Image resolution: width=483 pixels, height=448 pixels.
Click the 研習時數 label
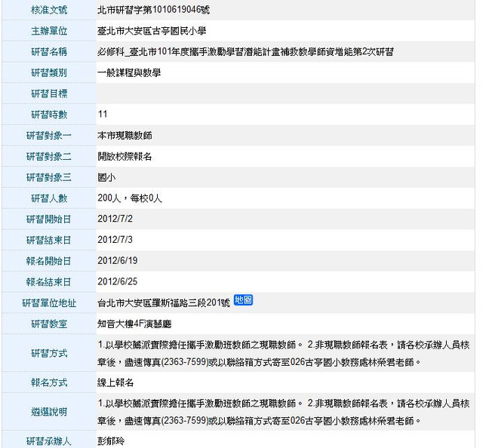(x=49, y=115)
